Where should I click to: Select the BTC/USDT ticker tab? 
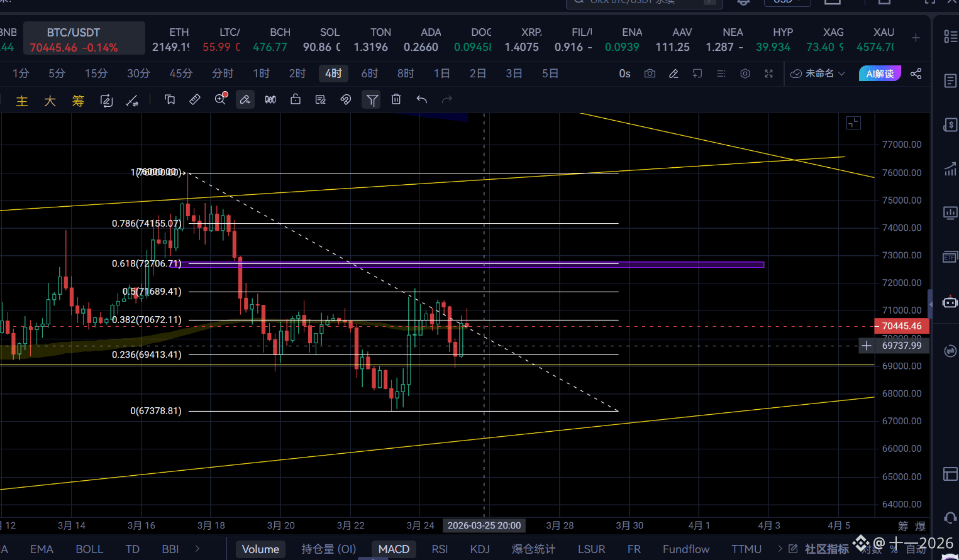pyautogui.click(x=84, y=39)
